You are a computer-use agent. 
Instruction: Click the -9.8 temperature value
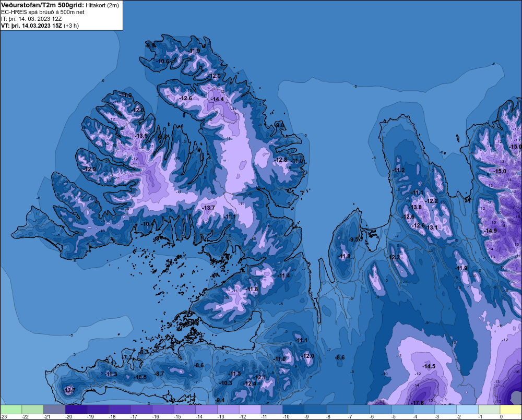click(280, 125)
